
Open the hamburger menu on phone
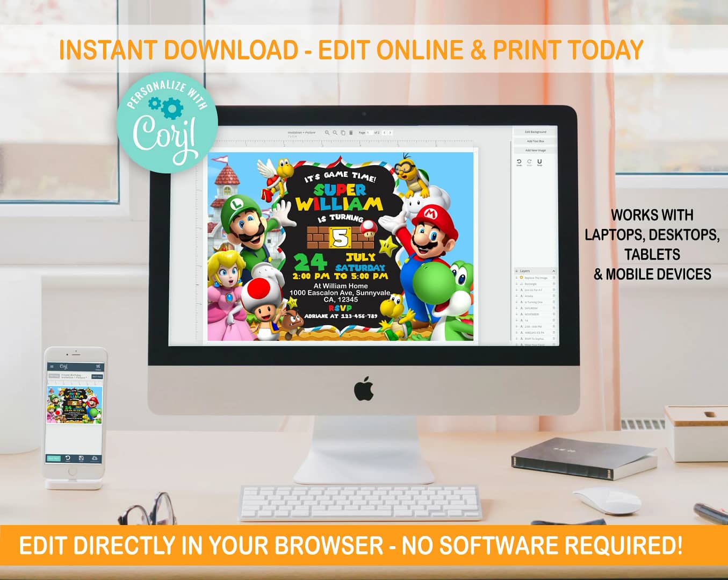[52, 367]
